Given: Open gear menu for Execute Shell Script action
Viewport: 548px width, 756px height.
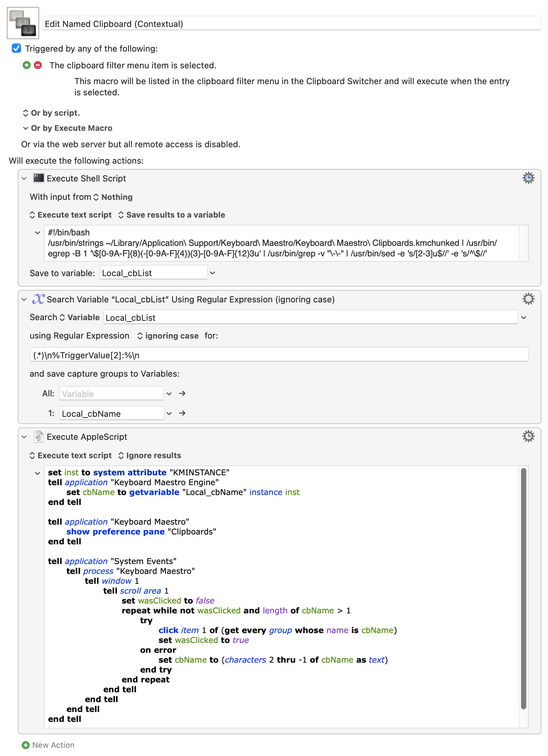Looking at the screenshot, I should coord(528,178).
